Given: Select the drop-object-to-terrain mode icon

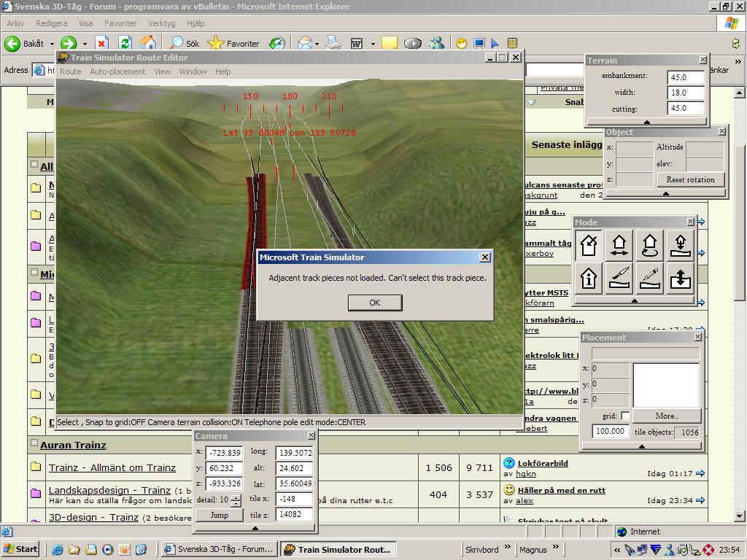Looking at the screenshot, I should click(x=681, y=246).
